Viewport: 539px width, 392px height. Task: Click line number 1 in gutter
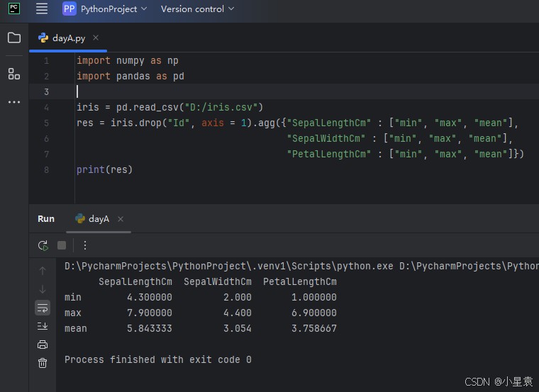(x=46, y=61)
